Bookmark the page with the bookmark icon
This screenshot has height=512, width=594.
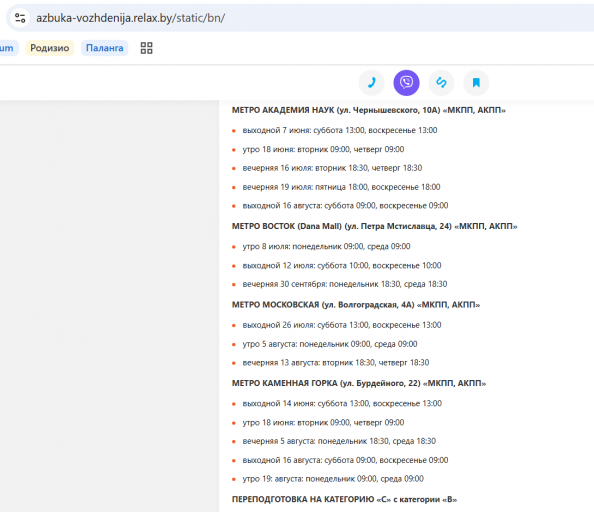(476, 83)
